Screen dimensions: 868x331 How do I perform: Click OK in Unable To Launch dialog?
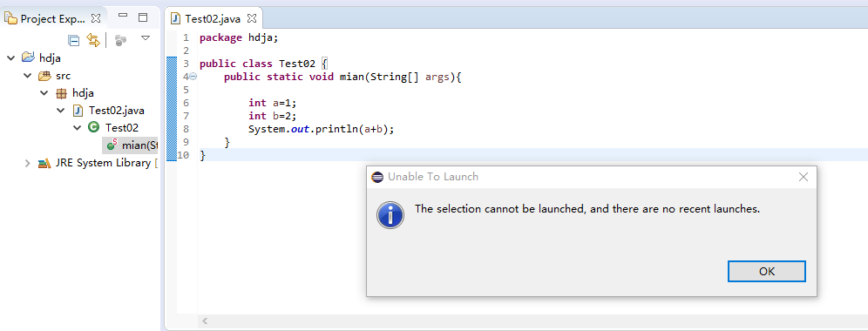point(767,271)
